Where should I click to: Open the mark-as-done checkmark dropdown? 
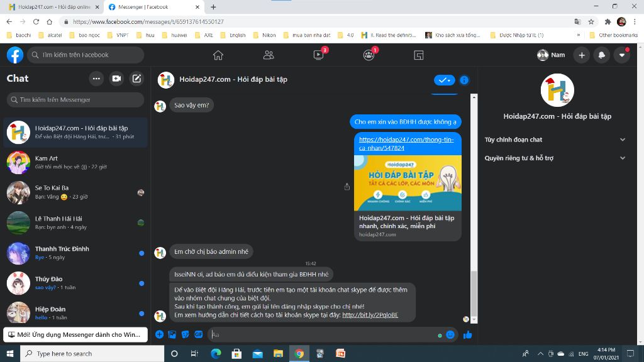pos(445,80)
